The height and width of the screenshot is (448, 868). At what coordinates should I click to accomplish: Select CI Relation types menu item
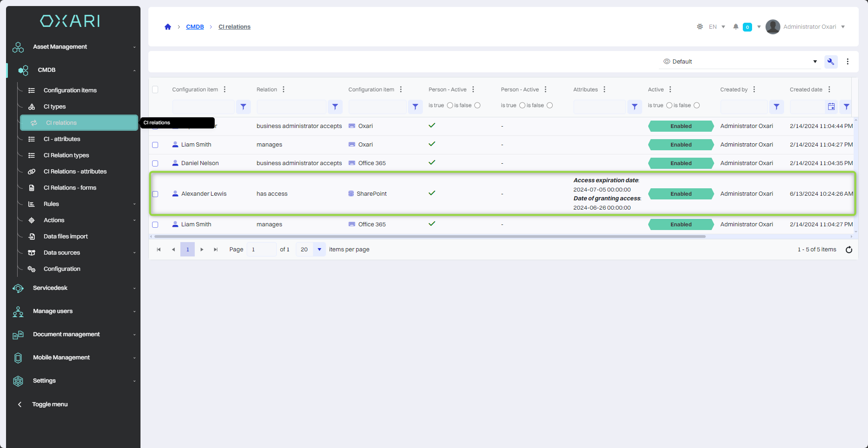66,155
